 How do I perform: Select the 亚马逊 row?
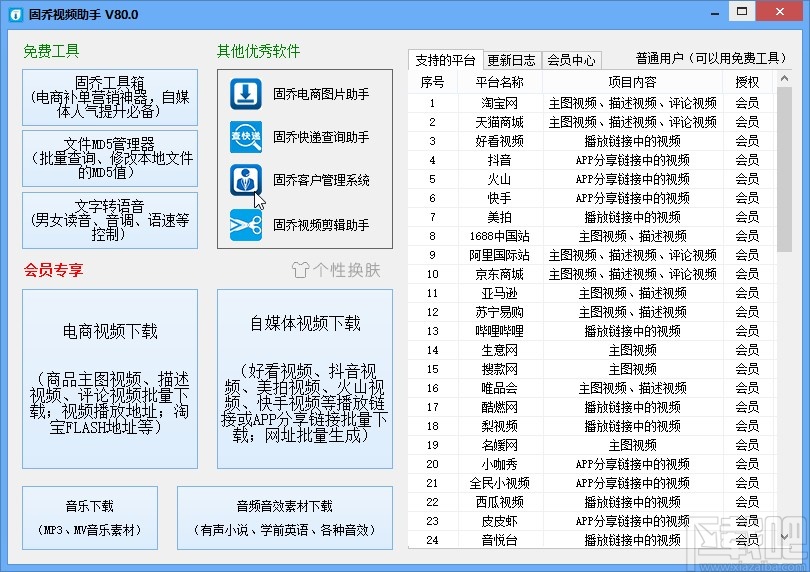[x=592, y=293]
